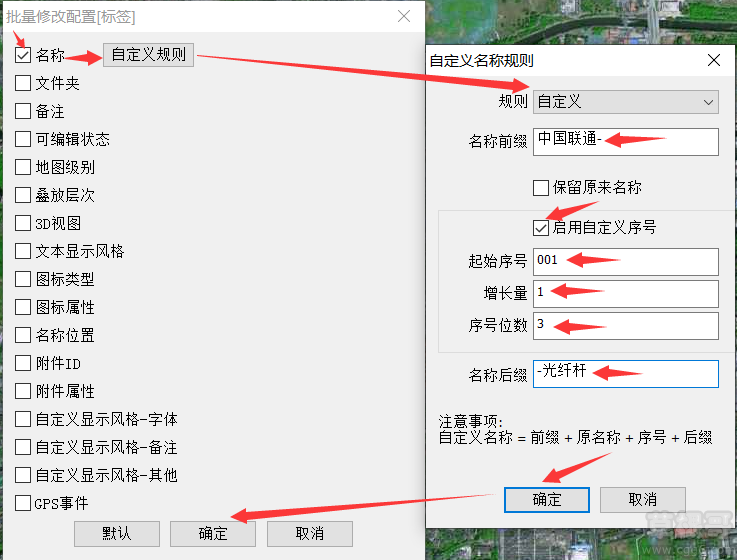737x560 pixels.
Task: Close the 自定义名称规则 dialog
Action: 713,60
